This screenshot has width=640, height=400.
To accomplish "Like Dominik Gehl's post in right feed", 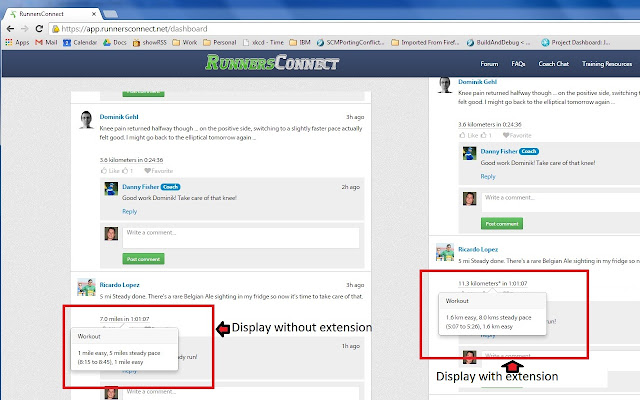I will (469, 135).
